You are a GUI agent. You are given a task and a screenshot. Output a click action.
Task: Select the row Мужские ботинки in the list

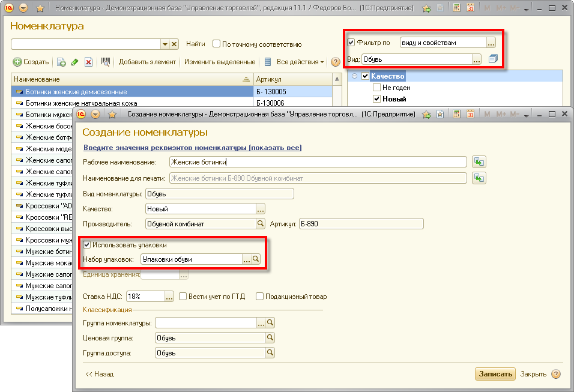(x=42, y=252)
